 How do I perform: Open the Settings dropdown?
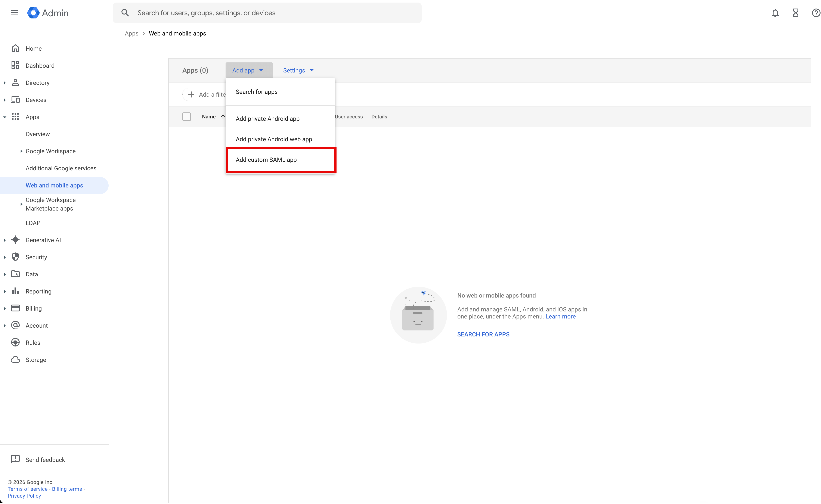[x=298, y=70]
